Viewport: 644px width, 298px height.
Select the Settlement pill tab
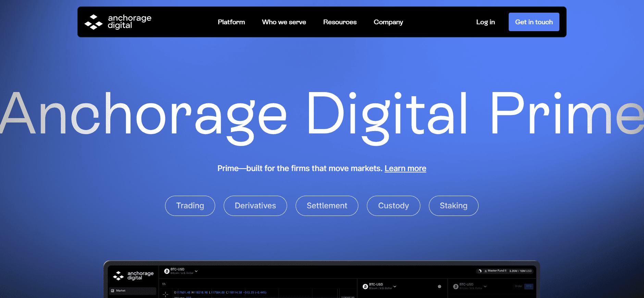tap(327, 206)
